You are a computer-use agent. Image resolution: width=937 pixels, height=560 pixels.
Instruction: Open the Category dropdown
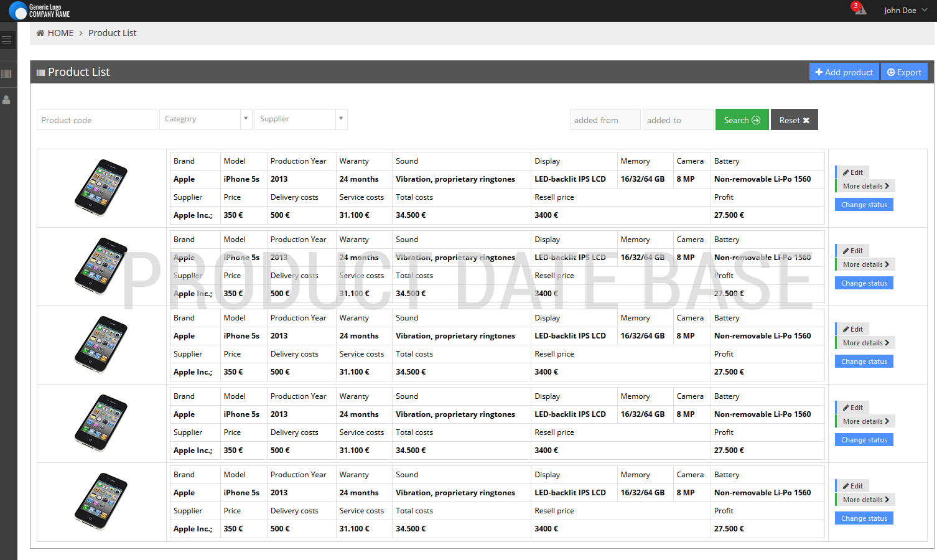[x=206, y=119]
